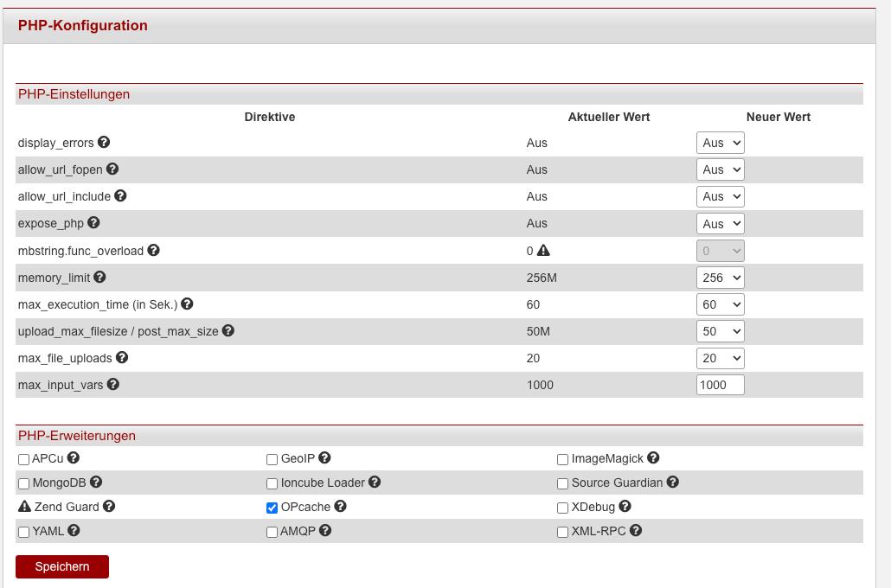
Task: Open help icon next to APCu
Action: point(74,457)
